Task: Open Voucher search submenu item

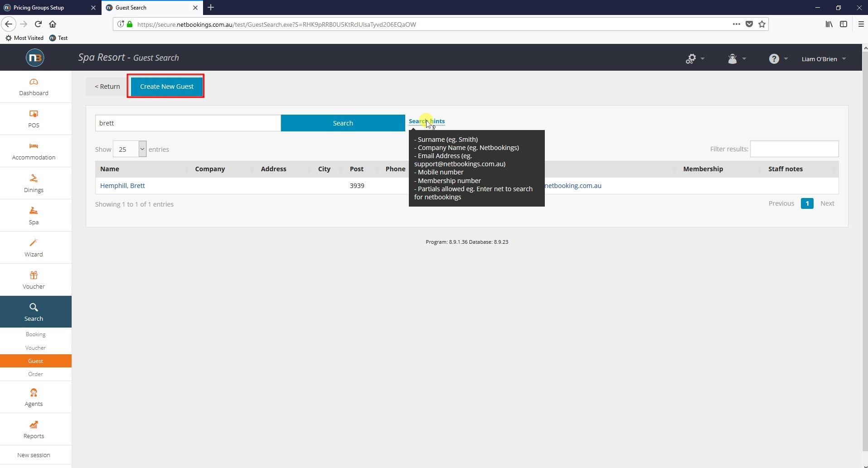Action: point(36,347)
